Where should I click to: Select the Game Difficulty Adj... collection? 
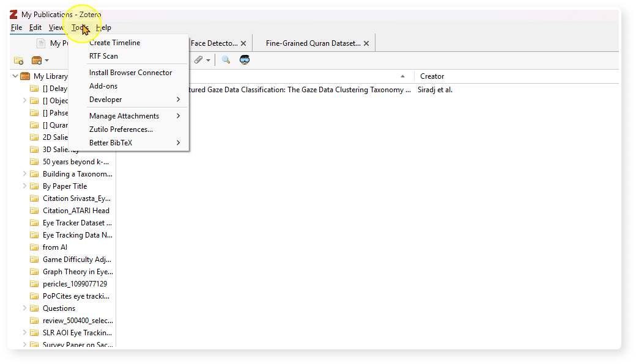click(x=76, y=259)
